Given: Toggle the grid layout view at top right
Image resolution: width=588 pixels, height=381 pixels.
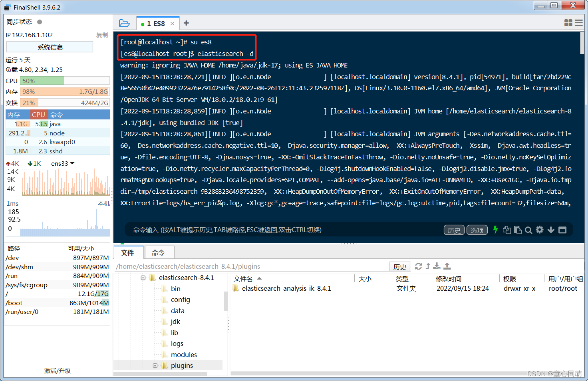Looking at the screenshot, I should [x=568, y=23].
